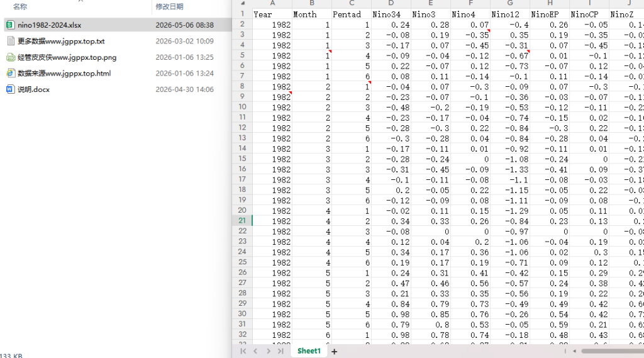Image resolution: width=644 pixels, height=358 pixels.
Task: Click the Nino12 header cell
Action: click(x=510, y=14)
